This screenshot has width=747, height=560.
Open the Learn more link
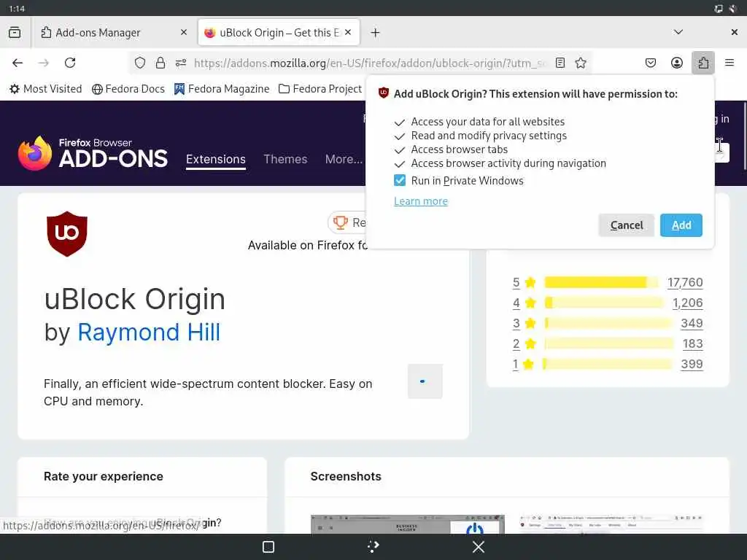[421, 201]
